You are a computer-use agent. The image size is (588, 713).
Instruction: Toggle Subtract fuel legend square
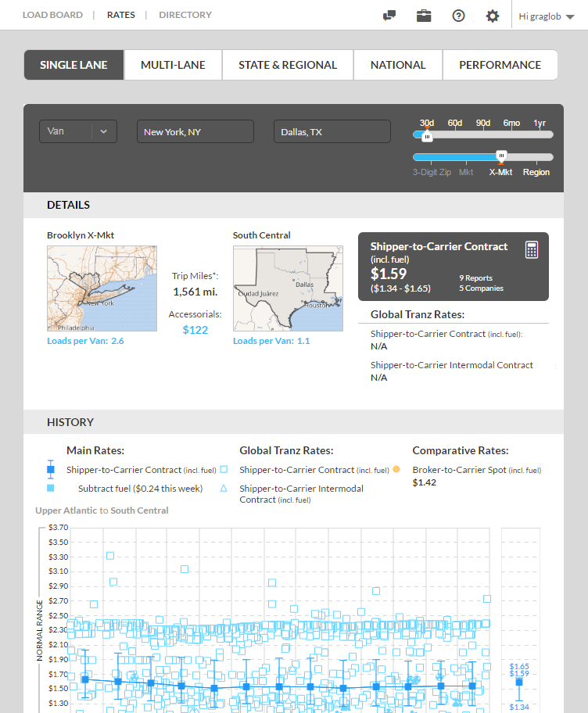tap(51, 488)
